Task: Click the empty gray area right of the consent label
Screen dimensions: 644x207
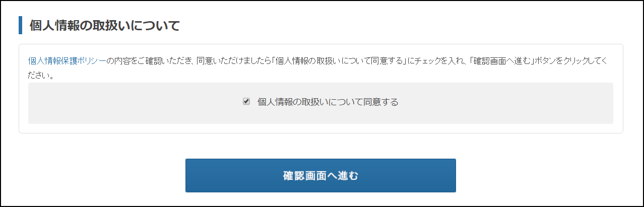Action: pos(506,103)
